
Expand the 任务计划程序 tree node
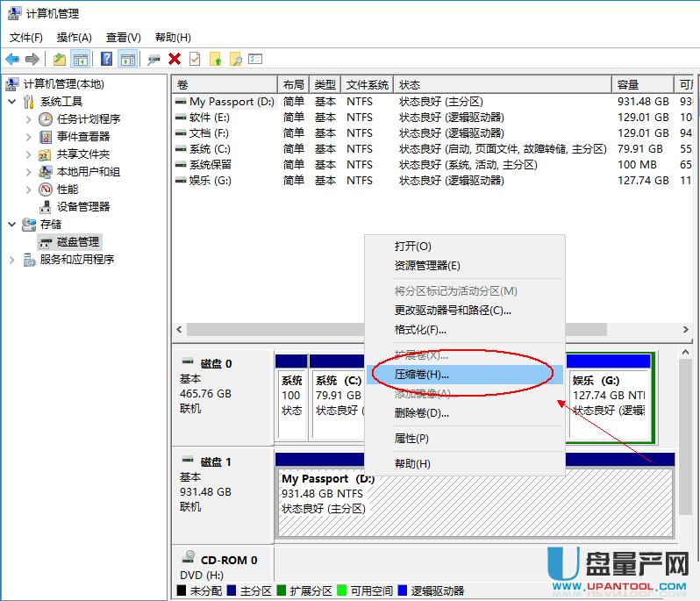29,118
